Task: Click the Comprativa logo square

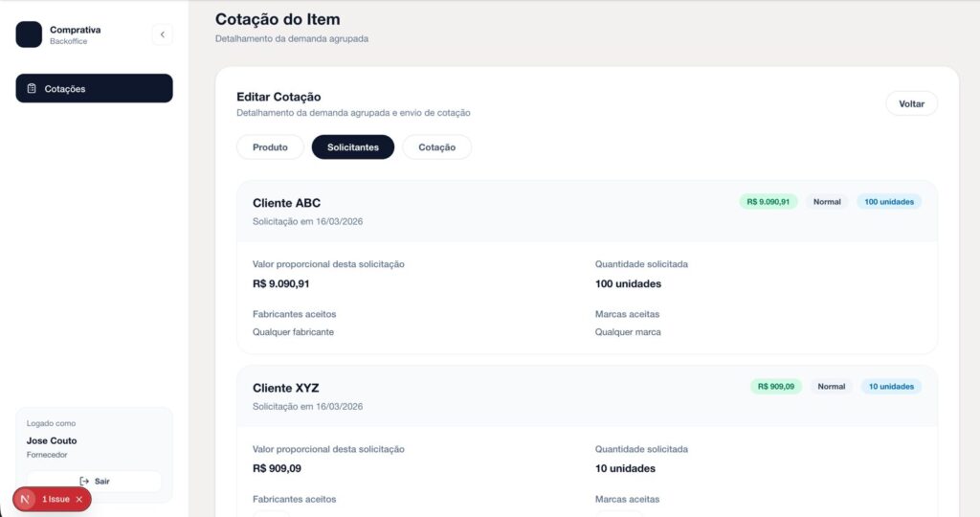Action: point(29,34)
